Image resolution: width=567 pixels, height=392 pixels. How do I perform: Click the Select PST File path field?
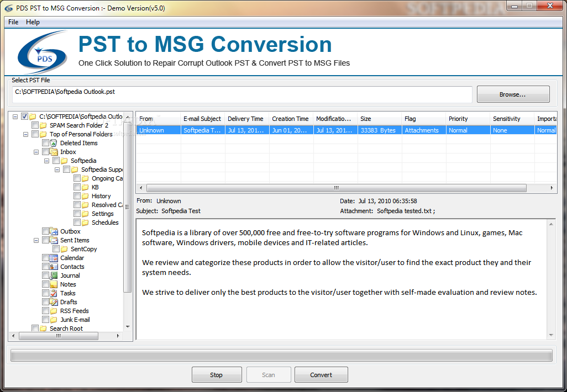click(242, 94)
